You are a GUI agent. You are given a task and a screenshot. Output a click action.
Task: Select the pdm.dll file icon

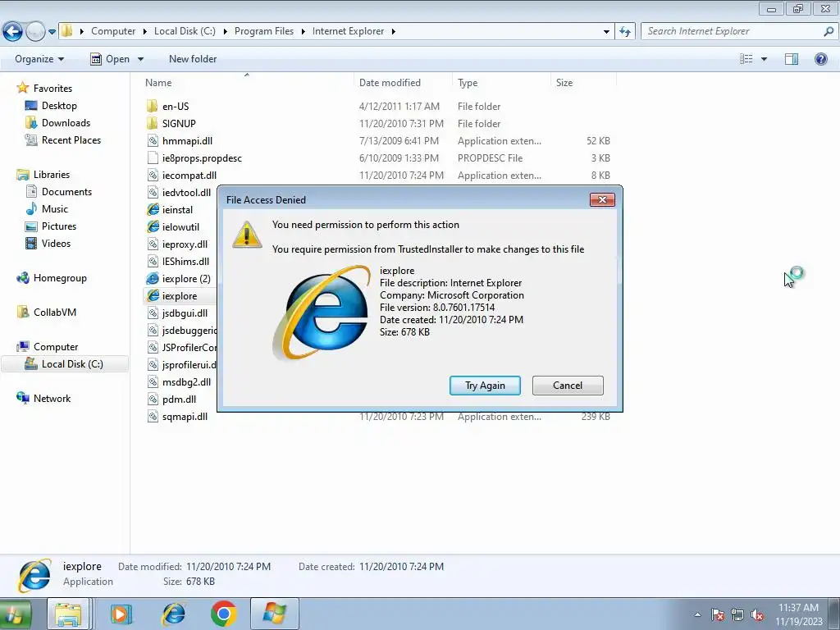click(153, 399)
